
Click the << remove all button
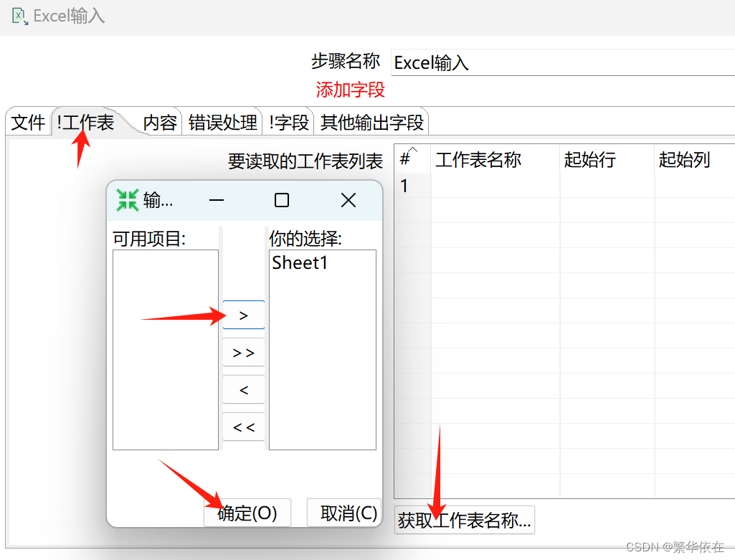[244, 427]
